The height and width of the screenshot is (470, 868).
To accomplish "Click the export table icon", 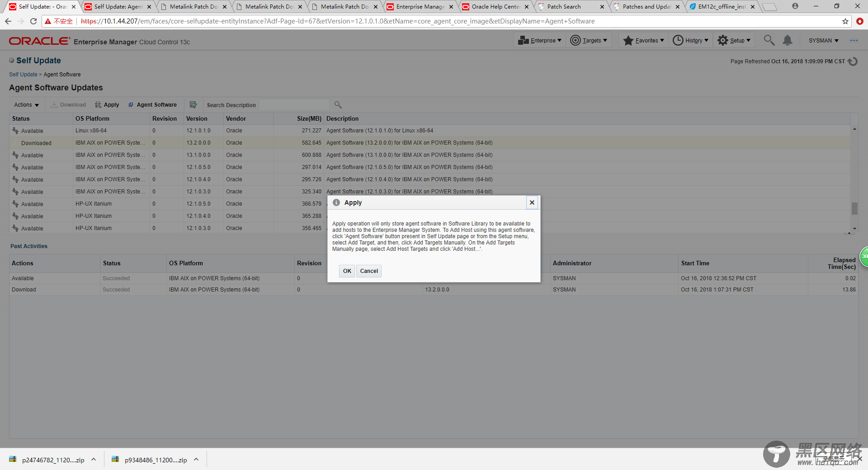I will (x=193, y=105).
